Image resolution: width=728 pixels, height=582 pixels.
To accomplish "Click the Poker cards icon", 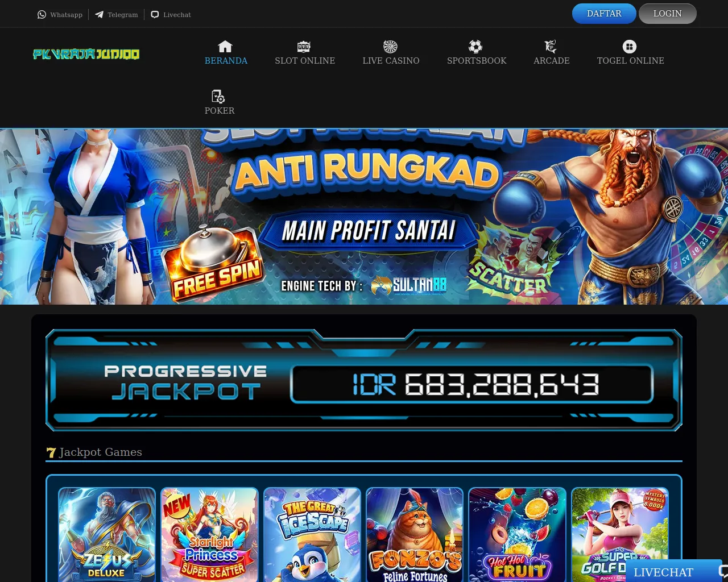I will [218, 97].
